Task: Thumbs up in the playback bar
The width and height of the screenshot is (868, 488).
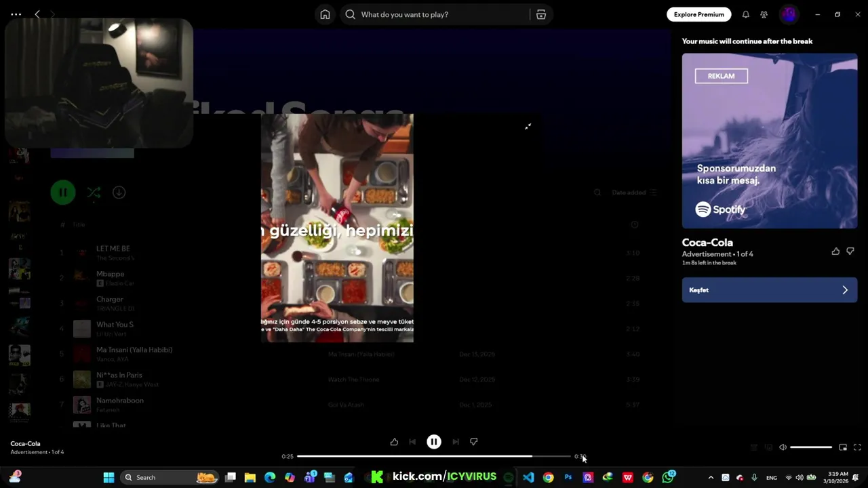Action: tap(394, 442)
